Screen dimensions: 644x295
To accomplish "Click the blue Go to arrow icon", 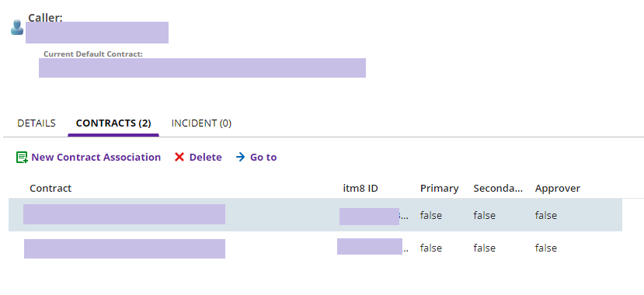I will tap(240, 157).
